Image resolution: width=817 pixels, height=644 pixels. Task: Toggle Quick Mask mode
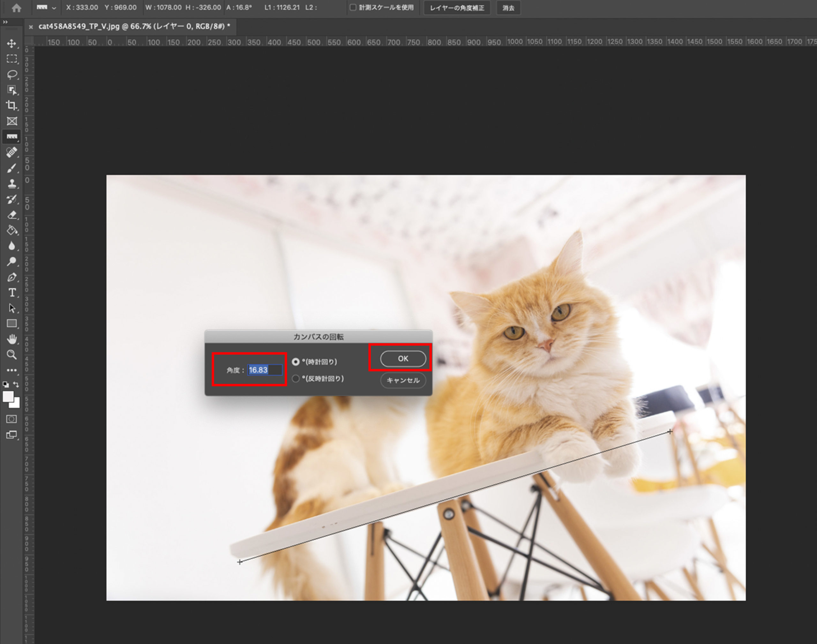12,419
